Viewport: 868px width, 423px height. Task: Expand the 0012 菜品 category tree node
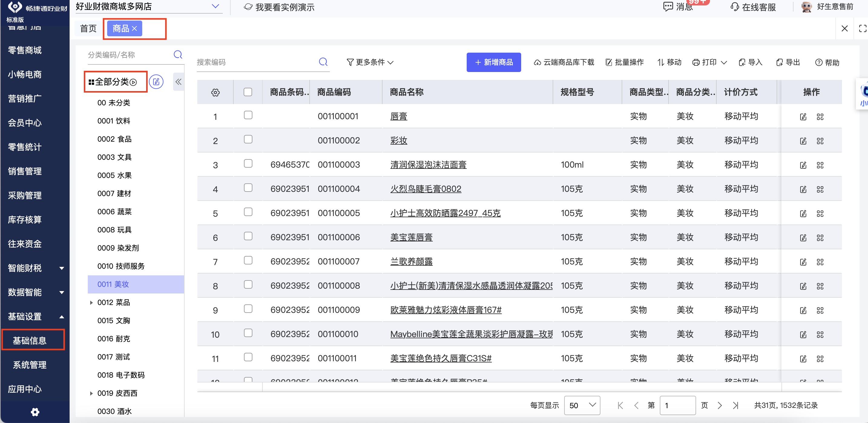click(91, 303)
